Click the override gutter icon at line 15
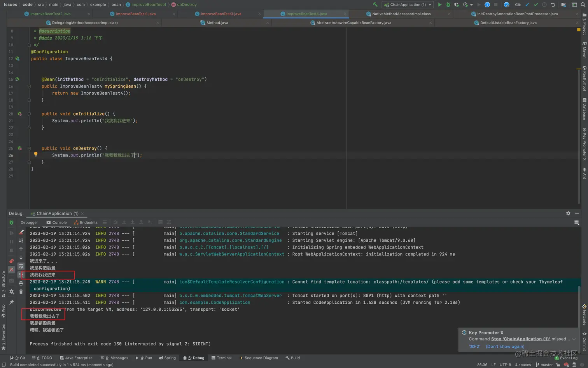The image size is (588, 368). tap(17, 79)
